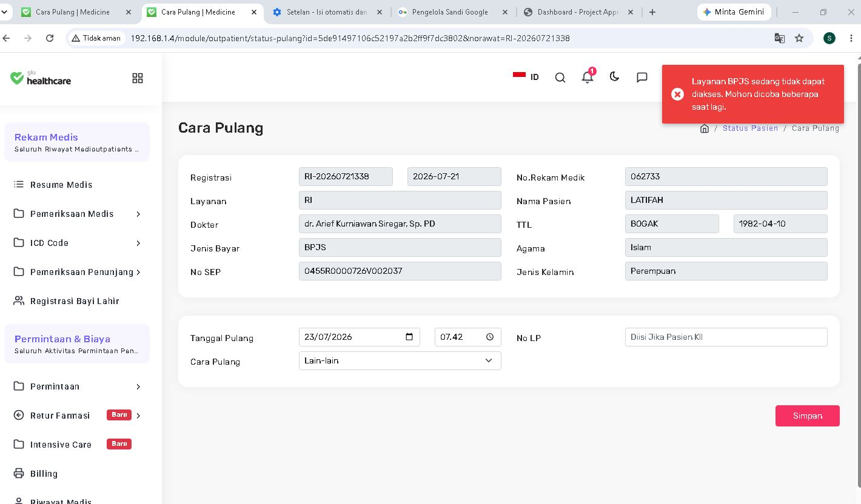861x504 pixels.
Task: Switch to Setelan - Isi otomatis tab
Action: 327,12
